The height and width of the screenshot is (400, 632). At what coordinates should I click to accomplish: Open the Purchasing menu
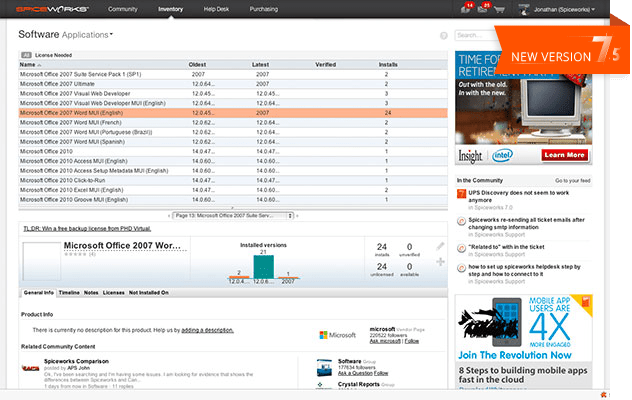coord(264,9)
